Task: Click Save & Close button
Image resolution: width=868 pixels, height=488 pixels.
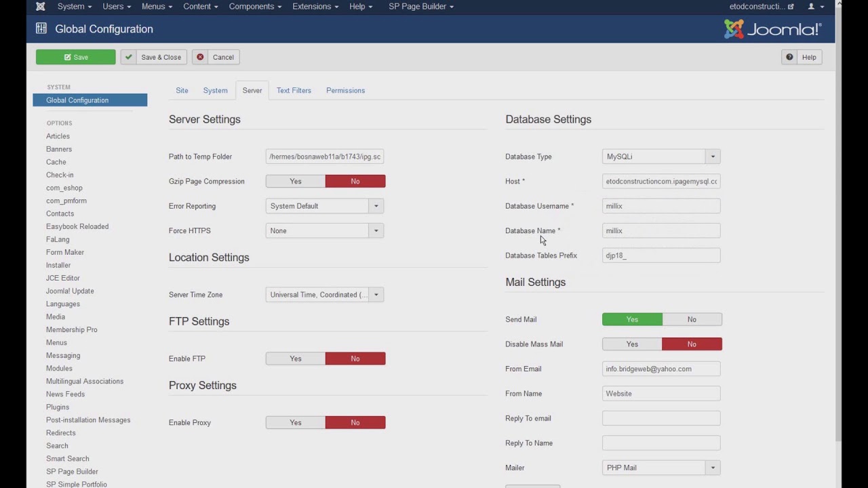Action: pyautogui.click(x=154, y=57)
